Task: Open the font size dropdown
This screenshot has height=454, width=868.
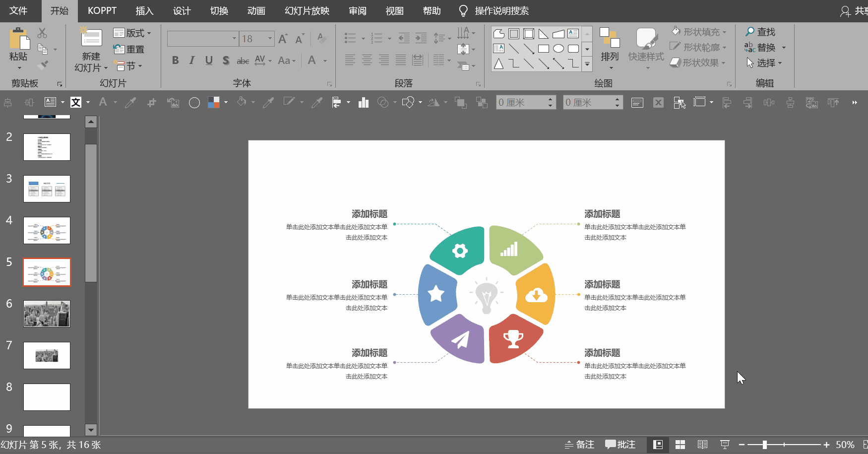Action: [x=270, y=39]
